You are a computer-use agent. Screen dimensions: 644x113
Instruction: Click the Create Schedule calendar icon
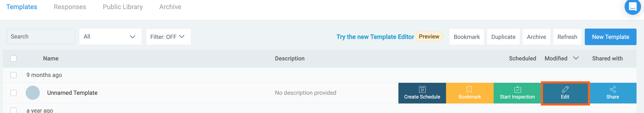[x=422, y=89]
